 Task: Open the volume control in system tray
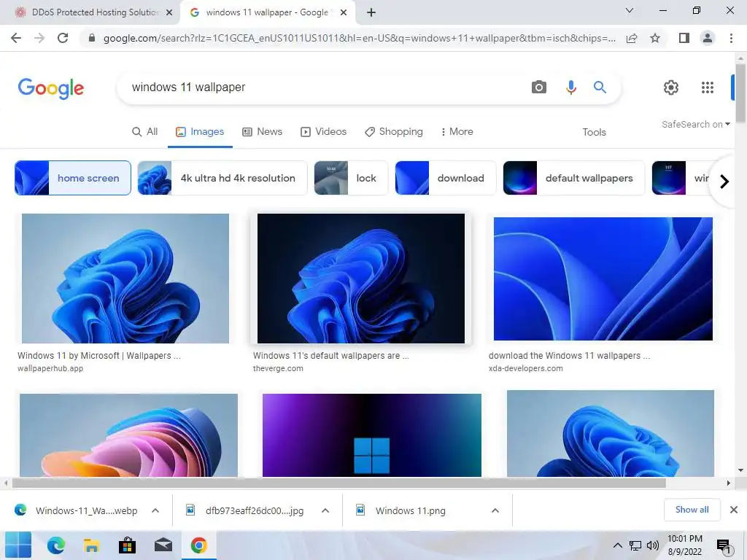653,545
